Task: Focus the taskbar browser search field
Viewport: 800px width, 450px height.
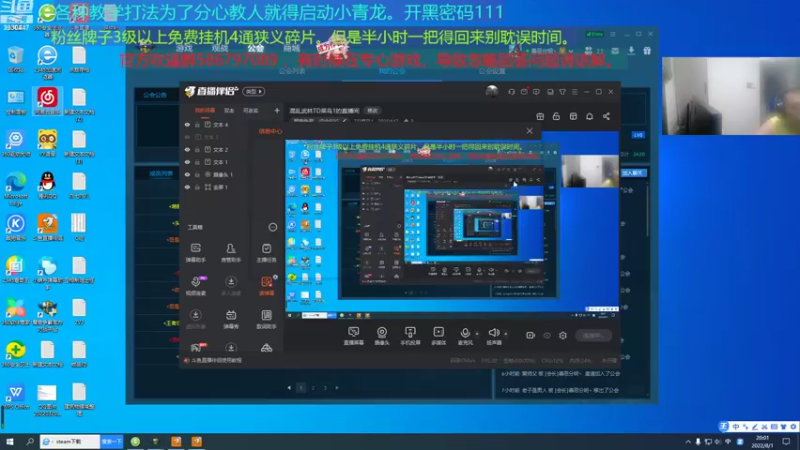Action: [x=70, y=441]
